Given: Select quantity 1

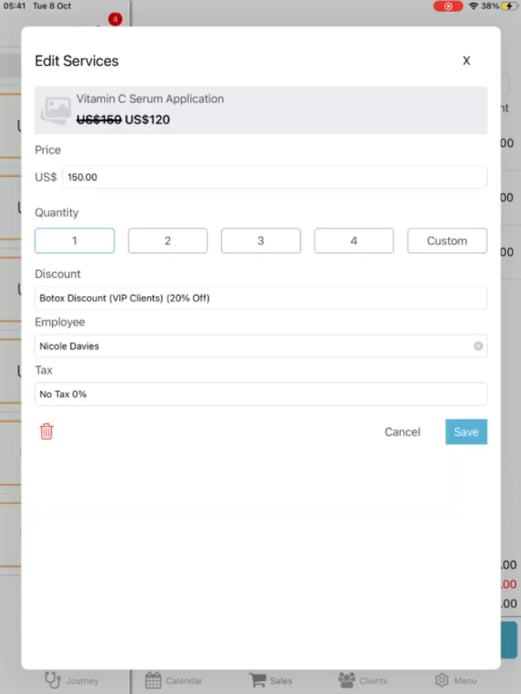Looking at the screenshot, I should (x=74, y=241).
